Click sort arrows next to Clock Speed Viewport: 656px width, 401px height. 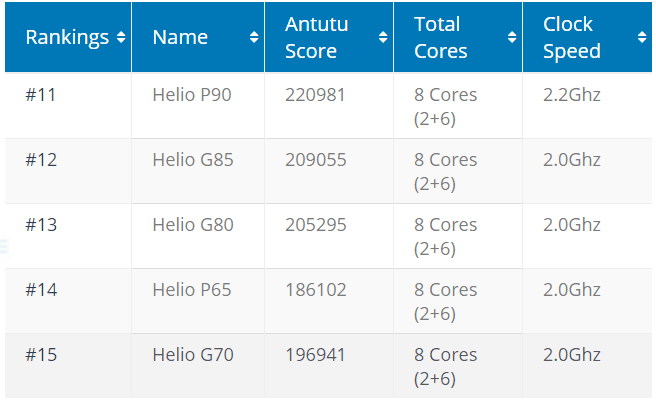click(x=642, y=37)
